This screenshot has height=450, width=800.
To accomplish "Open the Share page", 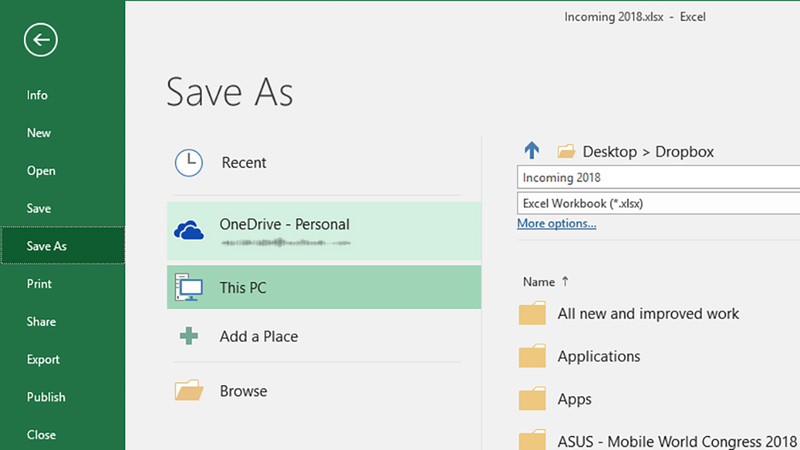I will click(x=41, y=321).
